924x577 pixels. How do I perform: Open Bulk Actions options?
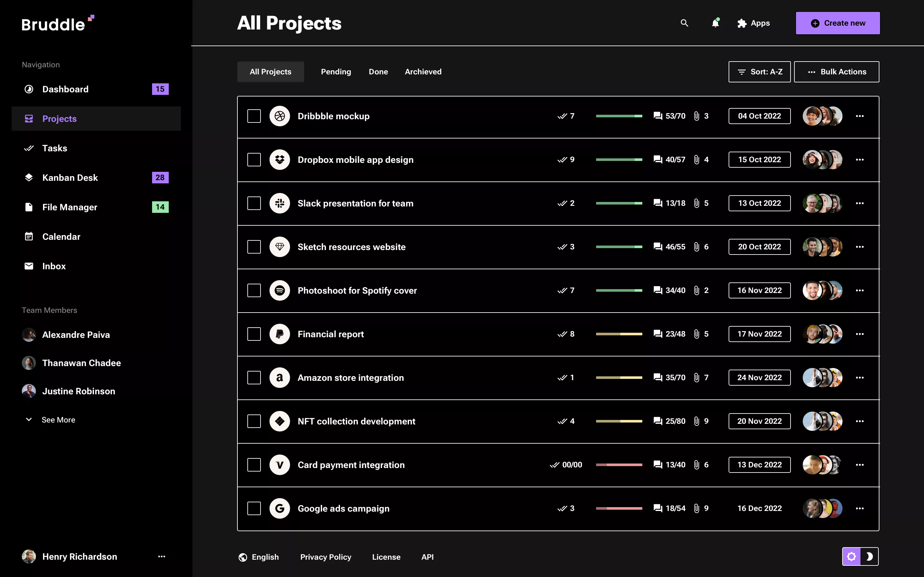[836, 71]
